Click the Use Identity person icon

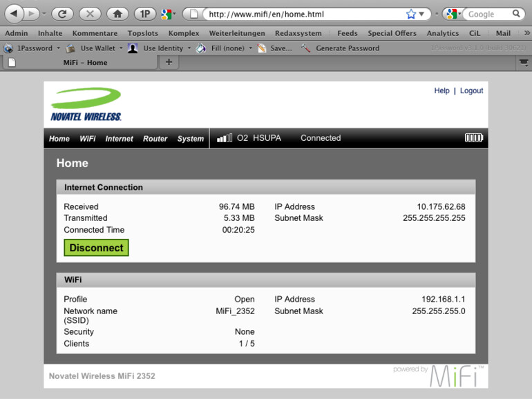133,48
